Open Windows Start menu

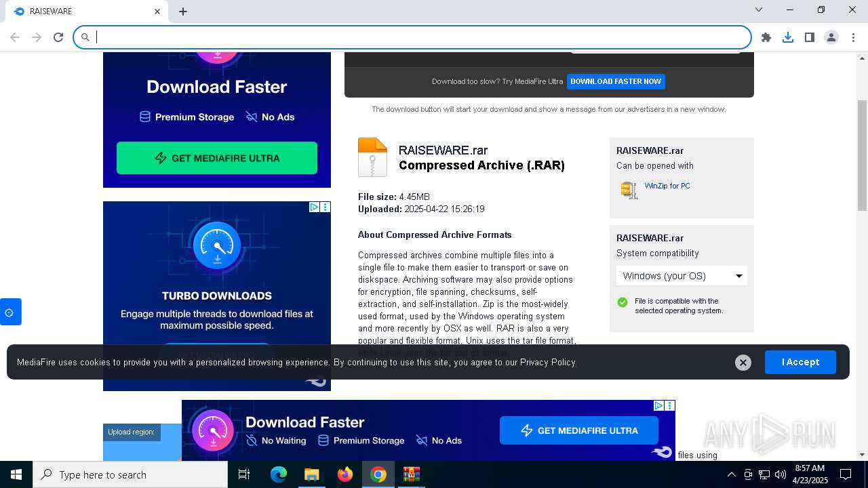pos(16,474)
